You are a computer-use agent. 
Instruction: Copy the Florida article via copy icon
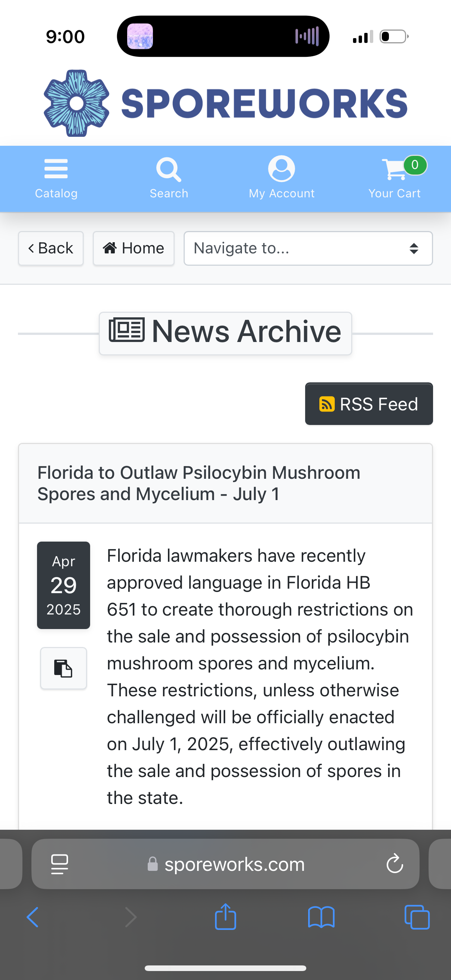click(63, 668)
